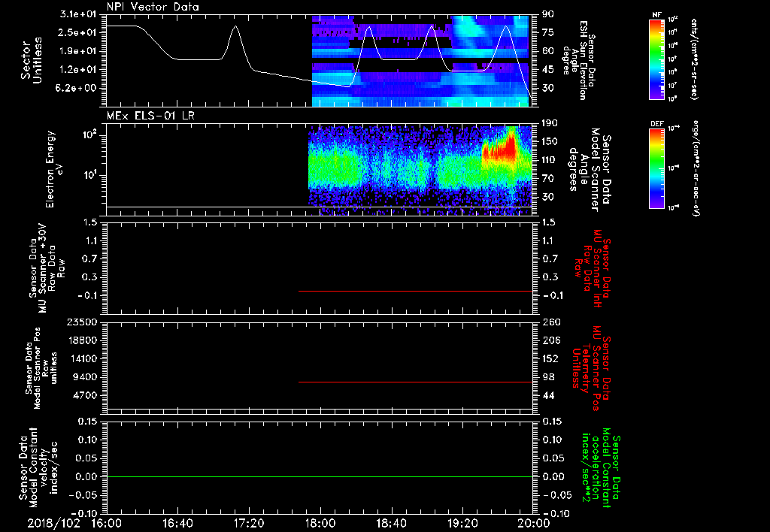This screenshot has width=770, height=532.
Task: Click the 17:20 time axis label
Action: pyautogui.click(x=249, y=523)
